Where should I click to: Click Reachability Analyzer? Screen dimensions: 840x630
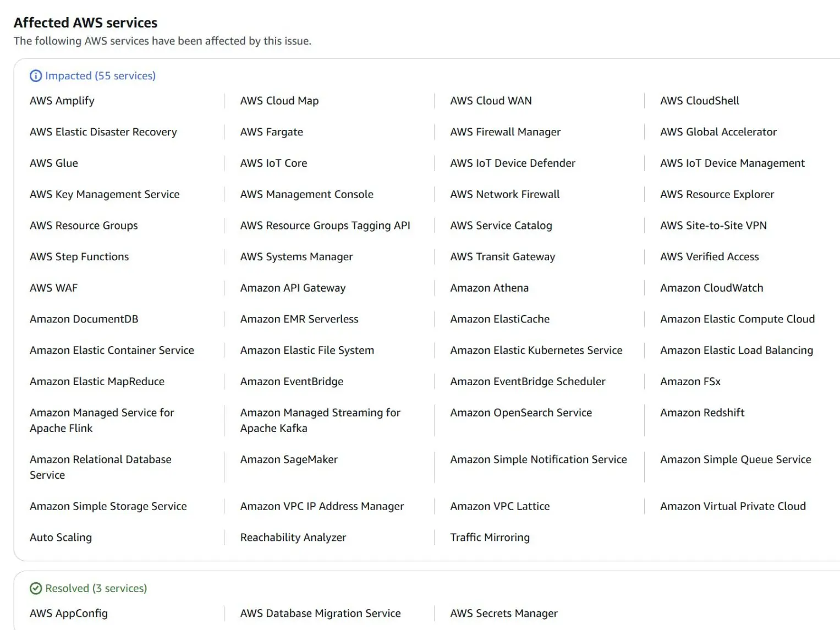(x=293, y=538)
